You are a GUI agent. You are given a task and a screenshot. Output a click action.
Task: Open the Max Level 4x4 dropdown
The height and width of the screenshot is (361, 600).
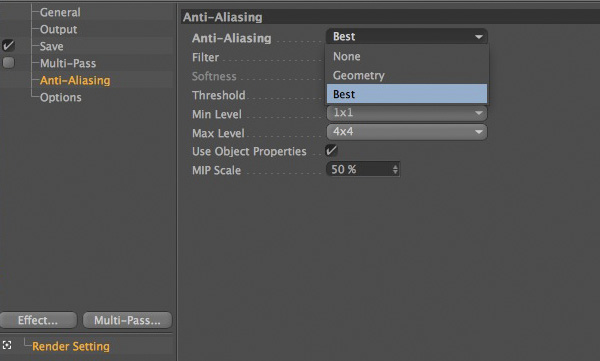point(407,132)
